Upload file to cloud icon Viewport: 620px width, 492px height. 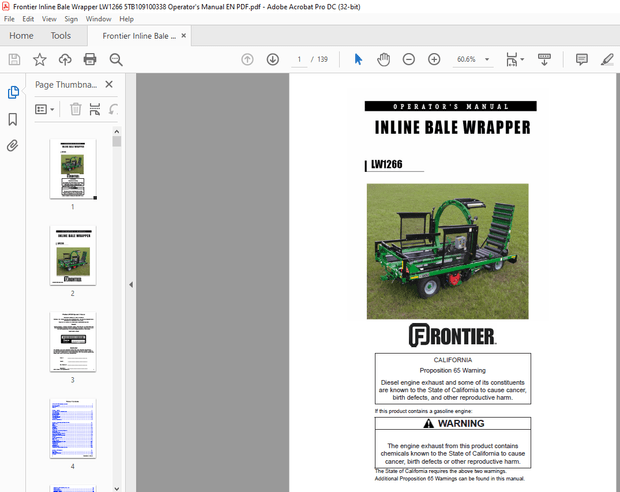click(65, 60)
